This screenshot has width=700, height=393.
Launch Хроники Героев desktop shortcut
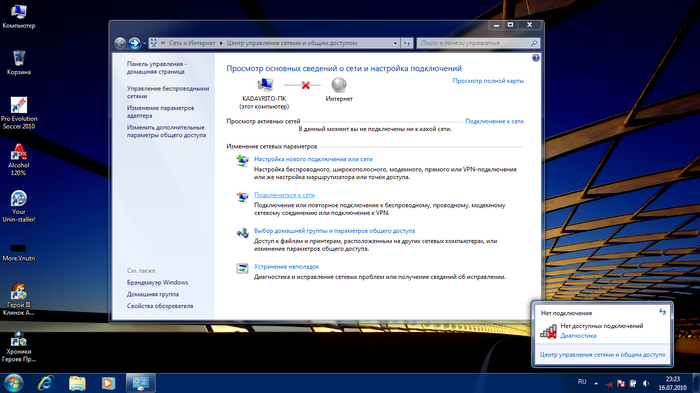pos(18,347)
